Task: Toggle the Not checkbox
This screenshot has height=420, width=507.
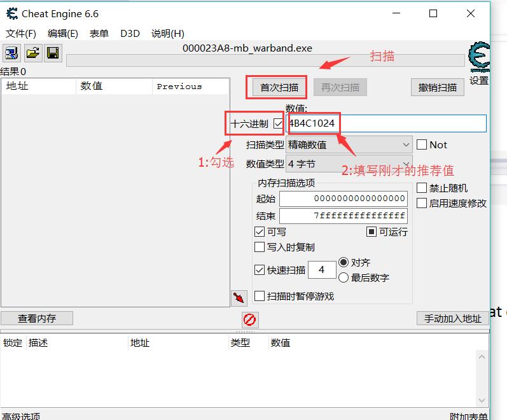Action: [422, 144]
